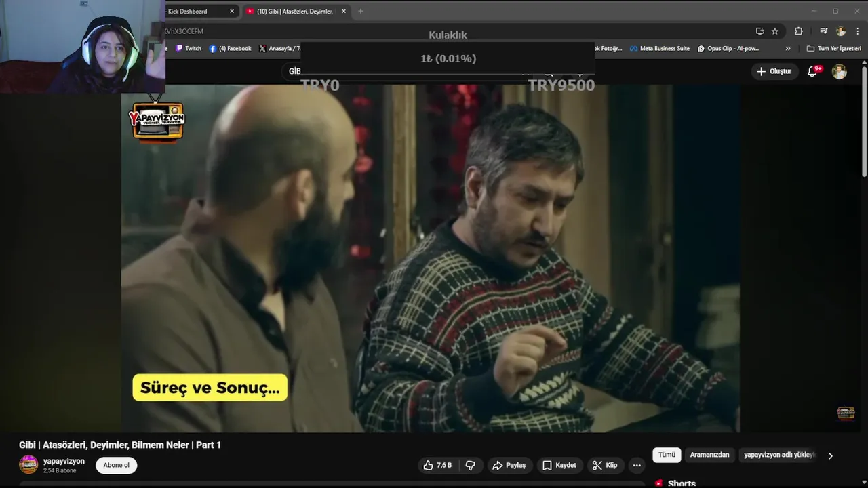
Task: Open the Oluştur create button
Action: [x=774, y=71]
